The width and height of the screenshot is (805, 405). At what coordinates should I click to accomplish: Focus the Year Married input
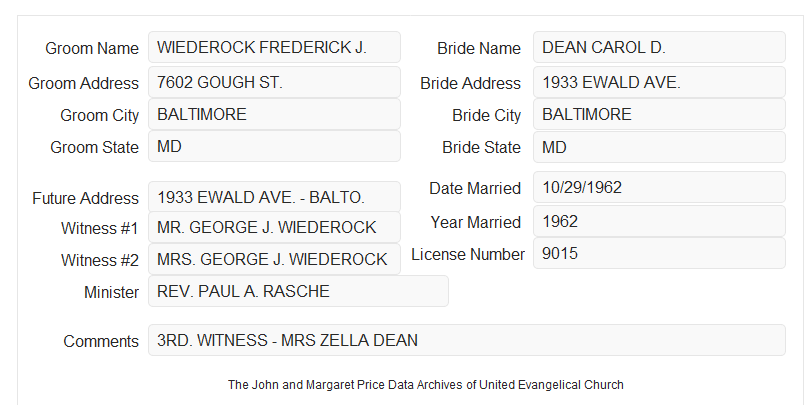coord(659,221)
